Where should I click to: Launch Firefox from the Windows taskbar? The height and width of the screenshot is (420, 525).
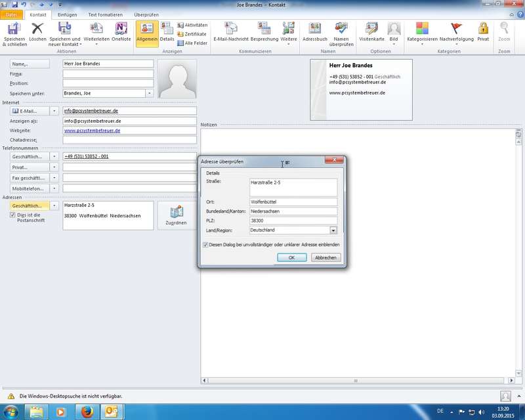87,411
